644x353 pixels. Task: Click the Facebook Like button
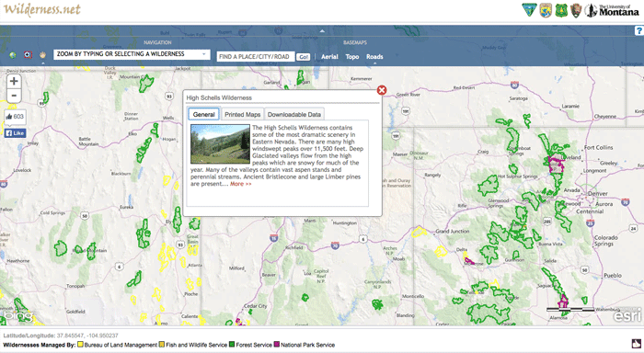click(16, 133)
